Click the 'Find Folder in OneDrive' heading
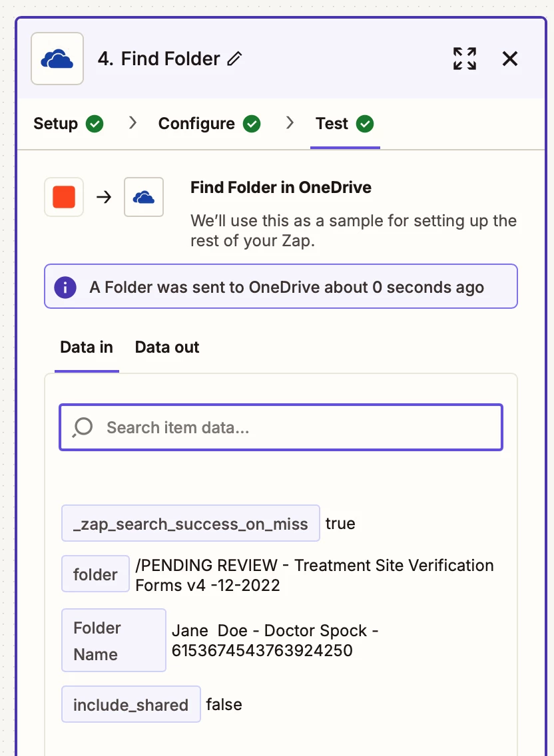The height and width of the screenshot is (756, 554). [281, 187]
